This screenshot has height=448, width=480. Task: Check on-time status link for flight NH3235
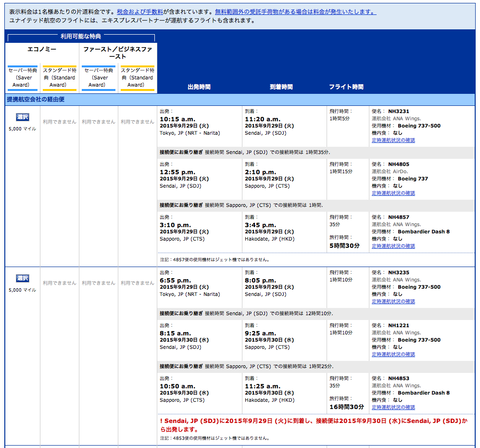tap(393, 301)
